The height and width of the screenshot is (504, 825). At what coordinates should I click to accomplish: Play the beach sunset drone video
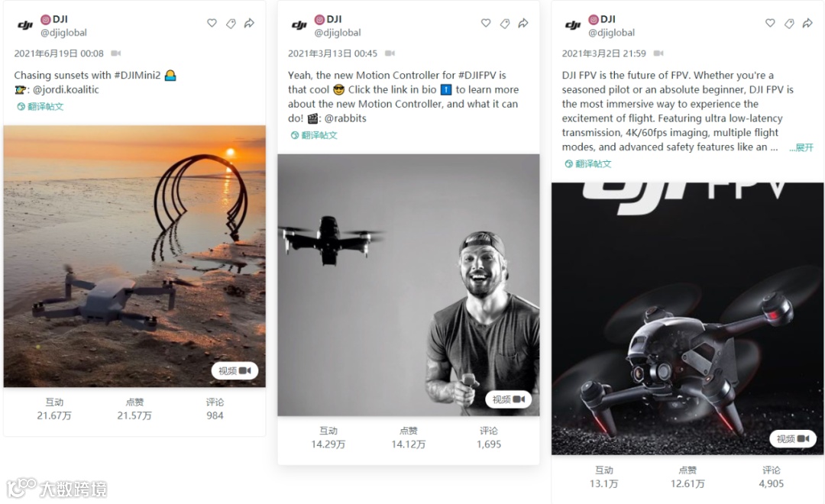134,257
